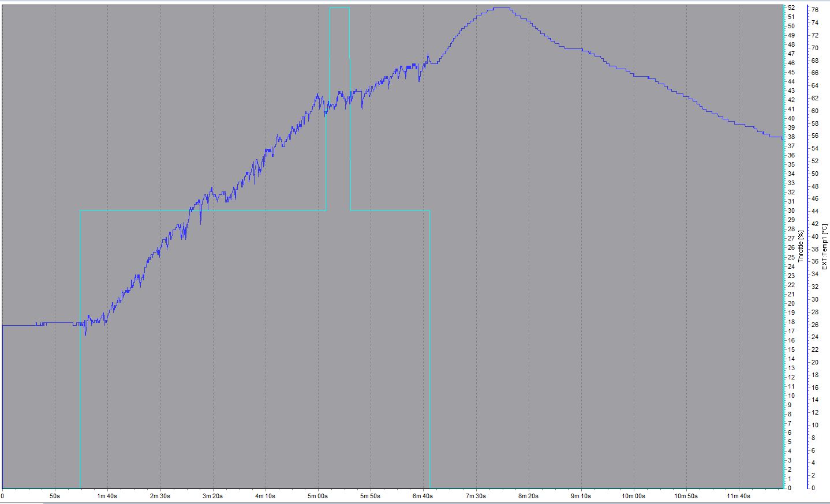Image resolution: width=830 pixels, height=504 pixels.
Task: Click the 2m 30s time axis label
Action: (160, 495)
